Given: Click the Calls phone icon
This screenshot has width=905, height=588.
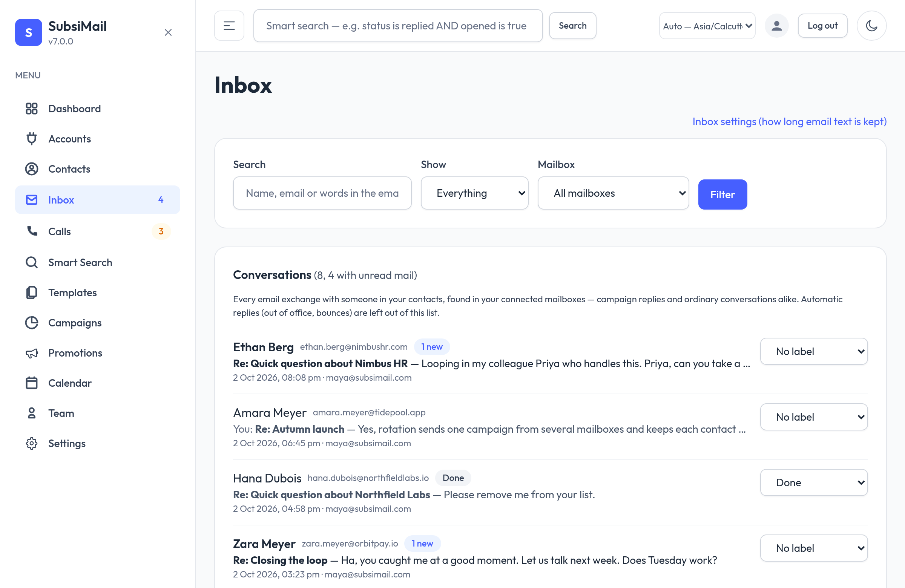Looking at the screenshot, I should click(x=32, y=231).
